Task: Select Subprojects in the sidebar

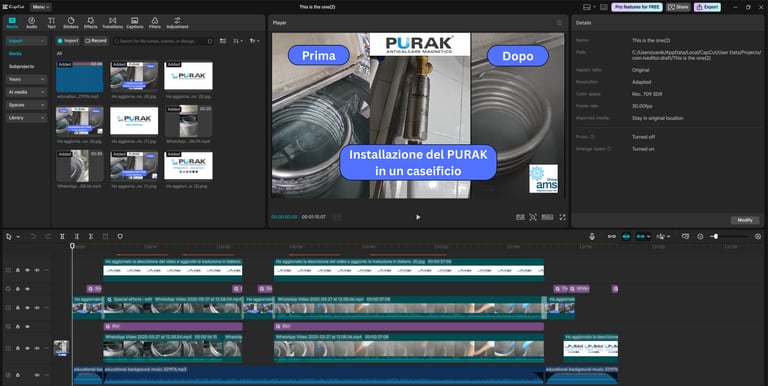Action: click(22, 66)
